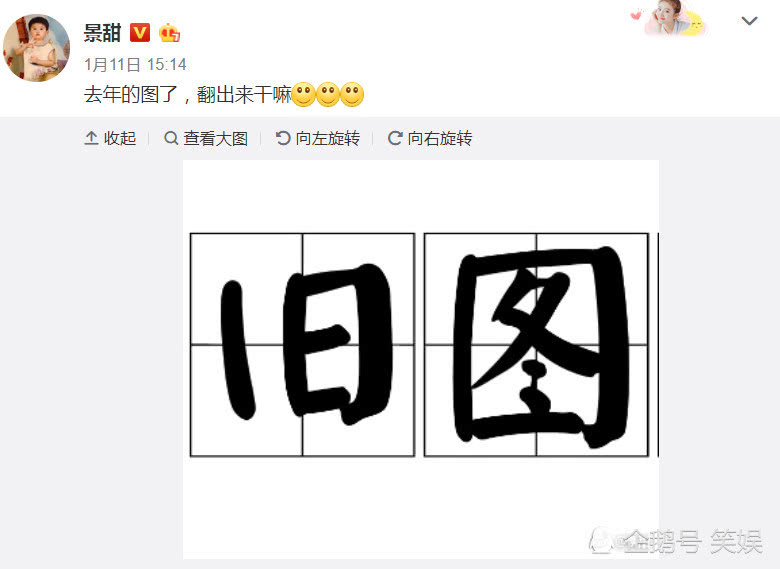Open the post timestamp 1月11日 15:14
The image size is (780, 569).
pyautogui.click(x=135, y=64)
